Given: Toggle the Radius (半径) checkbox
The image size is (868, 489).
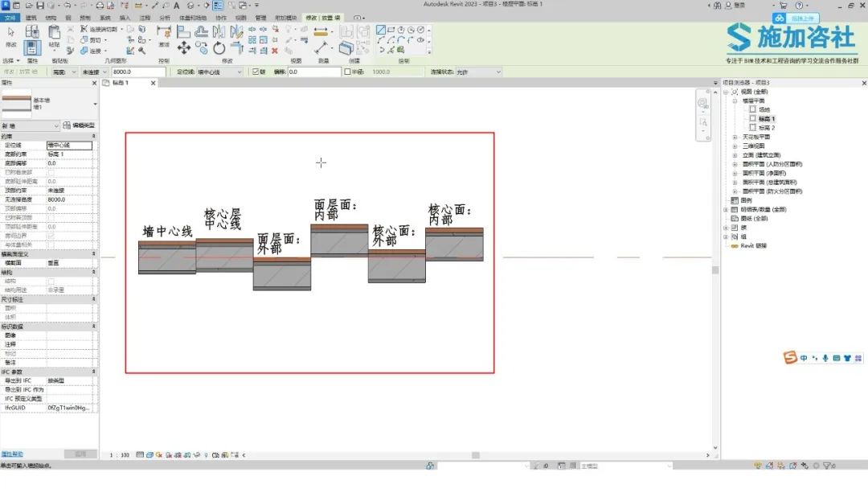Looking at the screenshot, I should 348,72.
